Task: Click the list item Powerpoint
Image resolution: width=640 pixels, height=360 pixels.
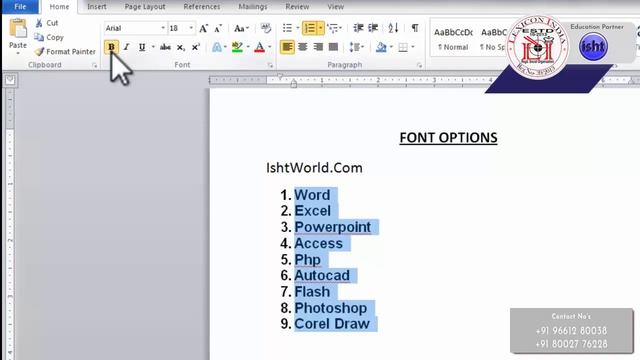Action: pos(333,227)
